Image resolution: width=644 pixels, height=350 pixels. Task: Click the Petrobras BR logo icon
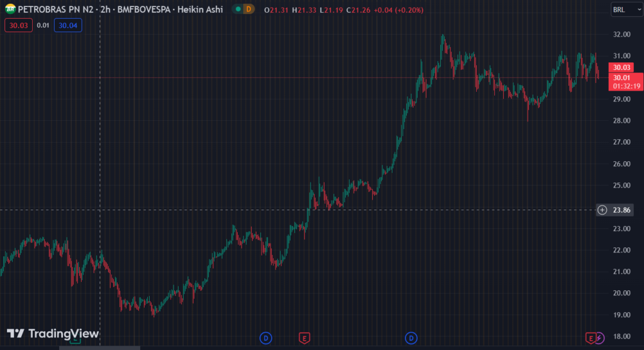[10, 9]
